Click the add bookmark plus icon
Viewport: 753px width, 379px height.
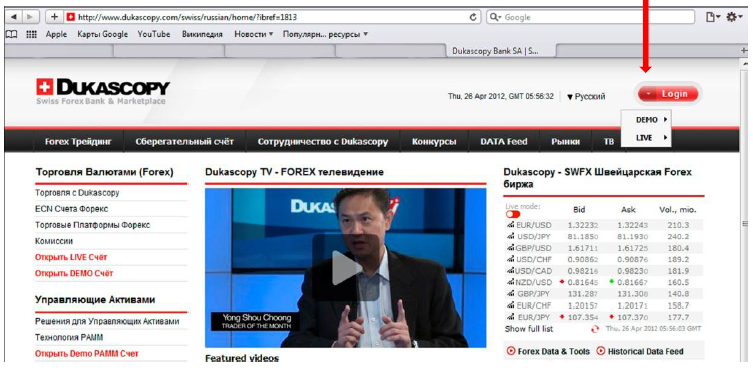pos(54,17)
